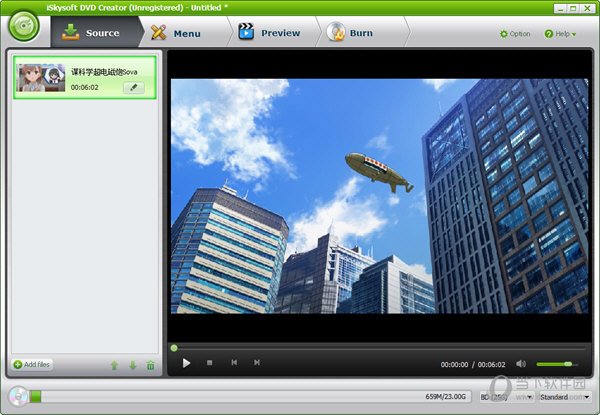Viewport: 600px width, 415px height.
Task: Open the Help dropdown menu
Action: 560,33
